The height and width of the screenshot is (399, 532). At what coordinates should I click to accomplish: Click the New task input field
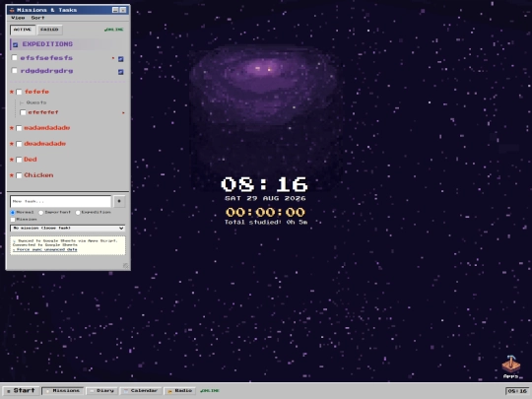[x=61, y=201]
